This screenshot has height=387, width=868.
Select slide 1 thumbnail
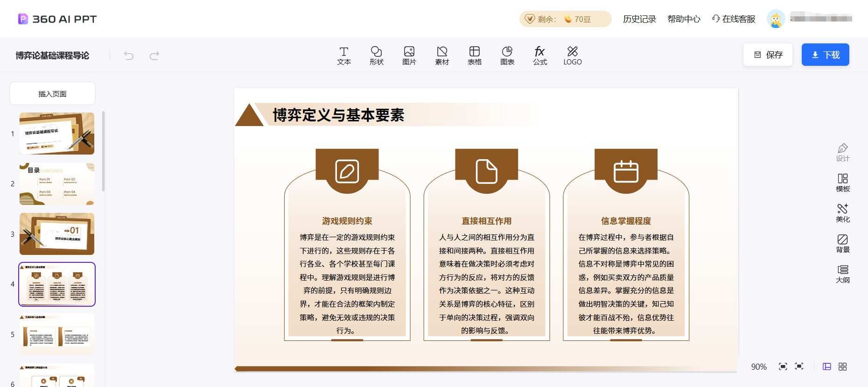[57, 134]
